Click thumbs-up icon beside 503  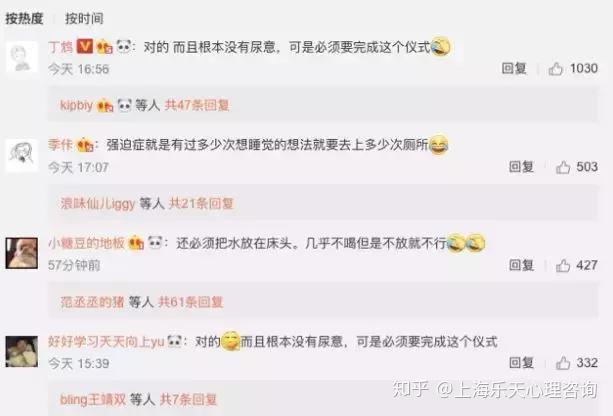(563, 168)
